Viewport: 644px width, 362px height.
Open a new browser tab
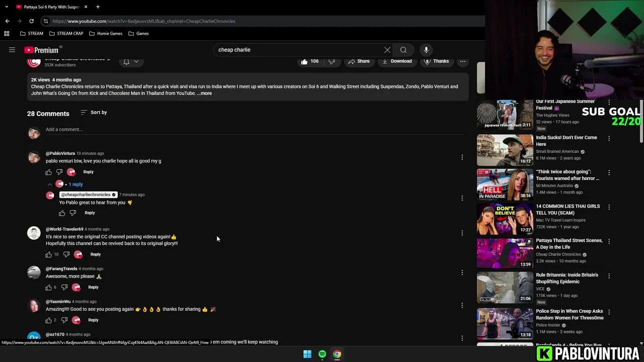[98, 7]
